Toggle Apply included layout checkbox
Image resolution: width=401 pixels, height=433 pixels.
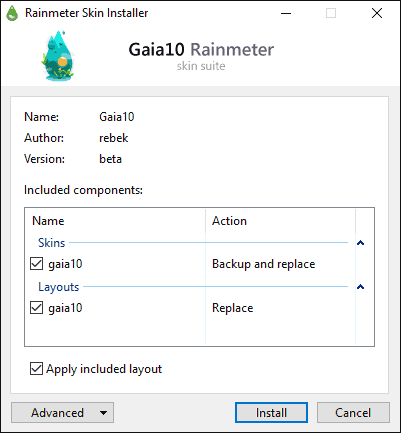click(36, 369)
